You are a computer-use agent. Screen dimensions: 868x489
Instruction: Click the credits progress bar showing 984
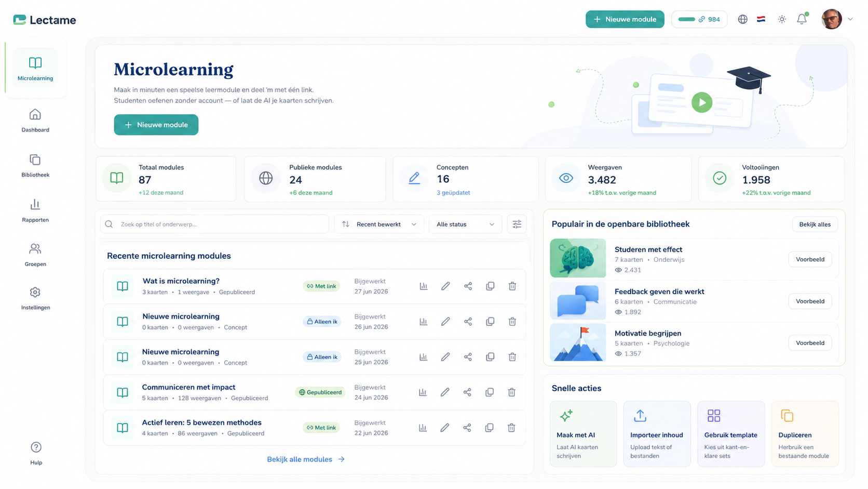(x=699, y=19)
